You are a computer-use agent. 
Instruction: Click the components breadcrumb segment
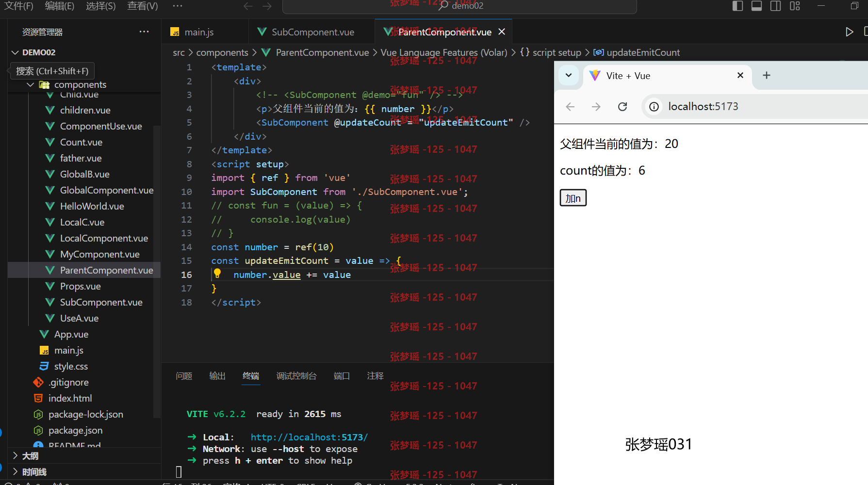tap(222, 52)
